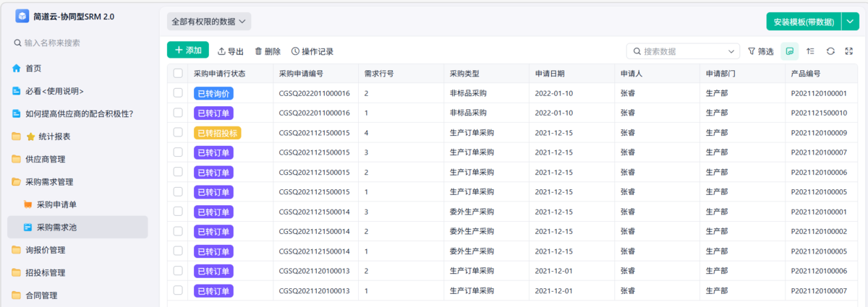Open 采购申请单 in sidebar

point(56,204)
